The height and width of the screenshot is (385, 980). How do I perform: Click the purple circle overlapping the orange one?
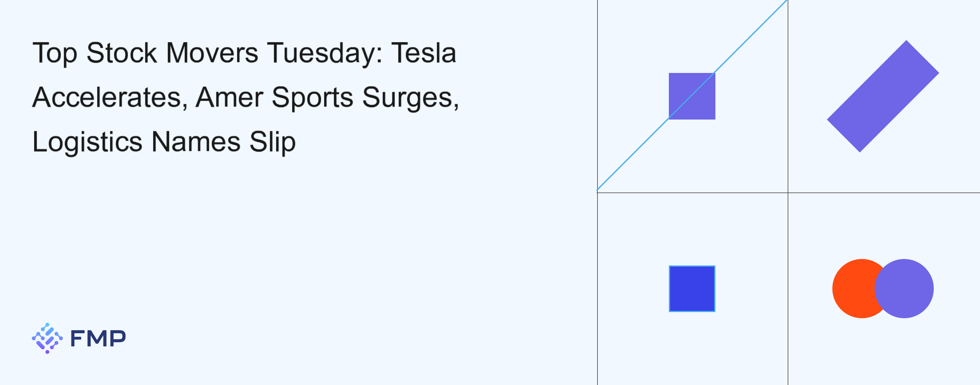pos(904,289)
